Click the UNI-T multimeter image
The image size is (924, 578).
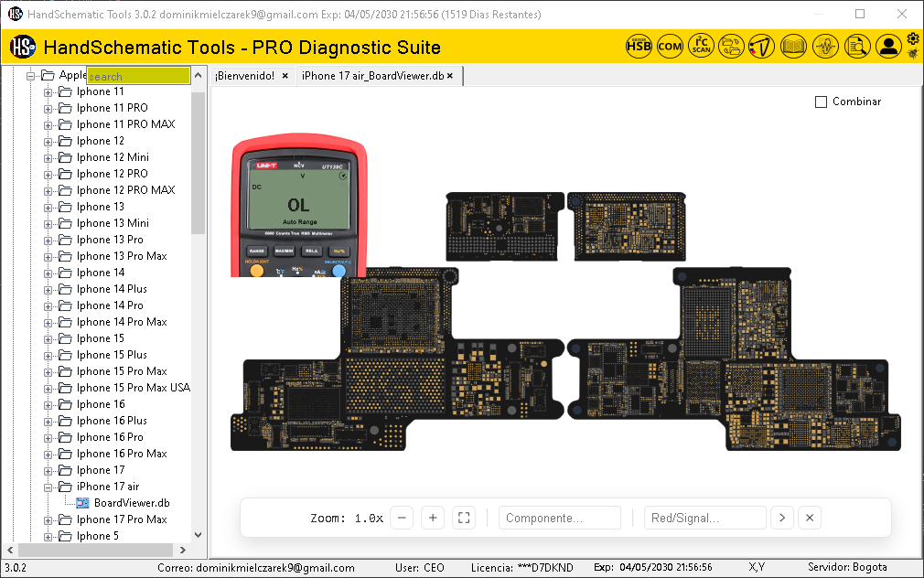click(x=299, y=205)
